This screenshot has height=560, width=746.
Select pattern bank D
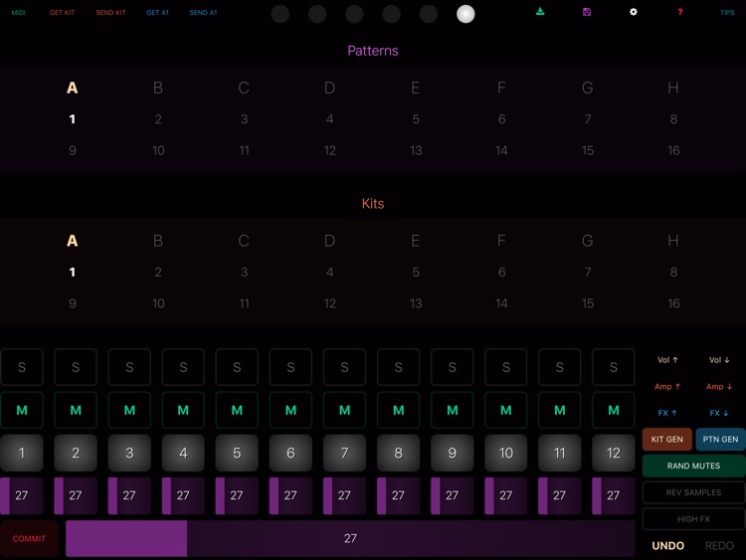329,88
